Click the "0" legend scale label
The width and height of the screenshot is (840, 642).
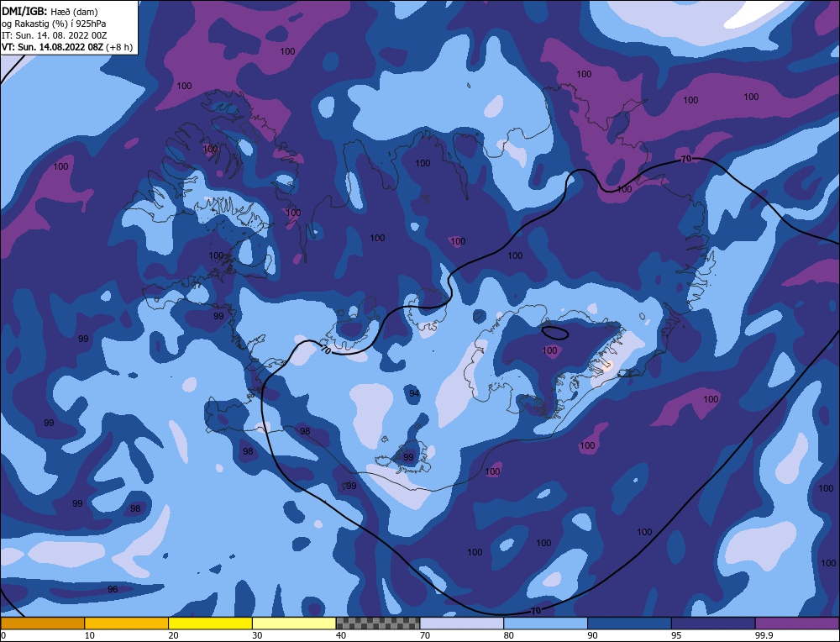pos(3,635)
